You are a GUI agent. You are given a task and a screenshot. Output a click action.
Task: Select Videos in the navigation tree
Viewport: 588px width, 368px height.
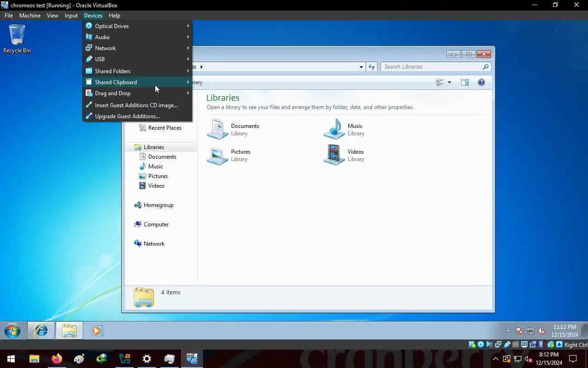coord(152,186)
